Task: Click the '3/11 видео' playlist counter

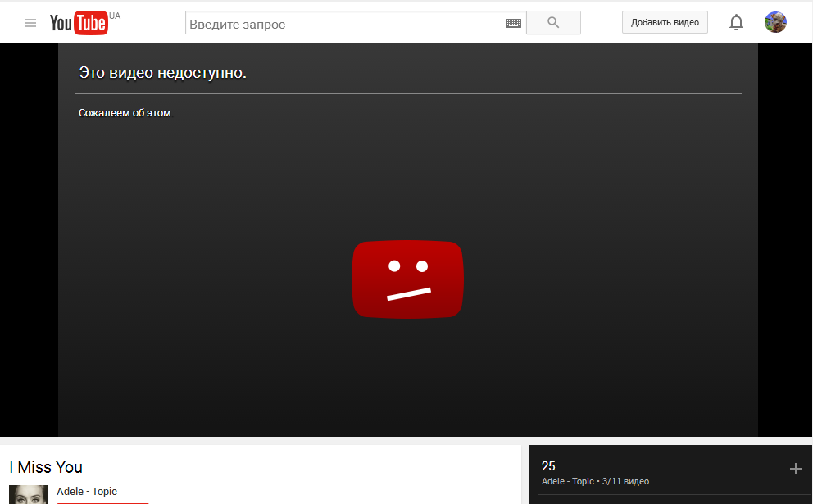Action: 625,481
